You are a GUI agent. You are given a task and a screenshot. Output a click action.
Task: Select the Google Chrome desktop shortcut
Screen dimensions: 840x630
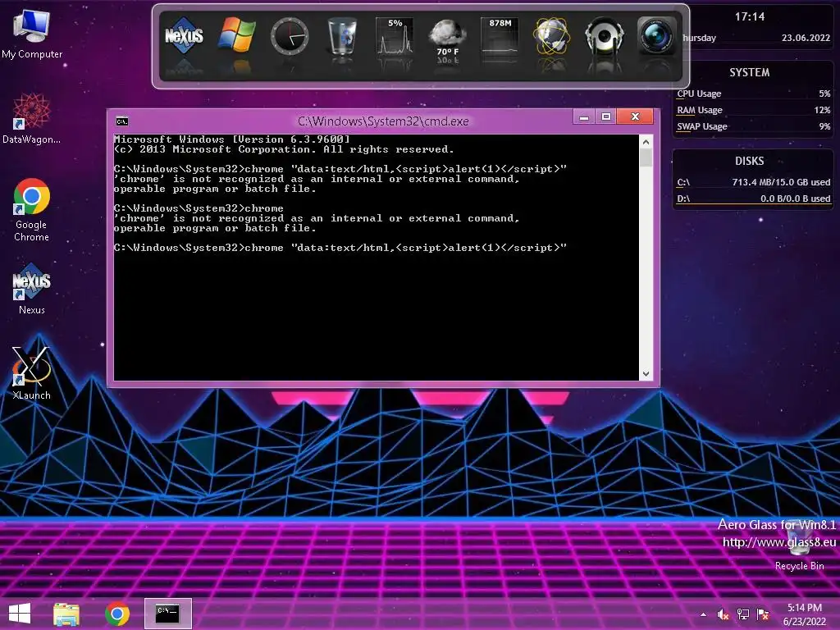(32, 210)
